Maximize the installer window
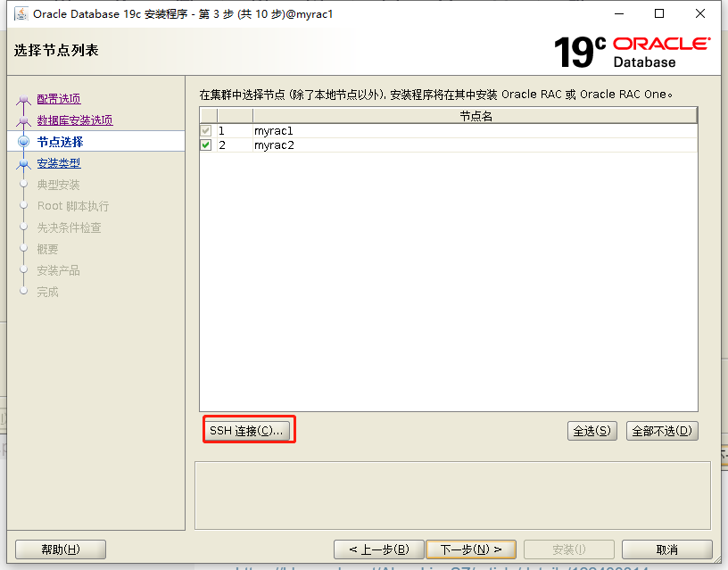 [659, 14]
